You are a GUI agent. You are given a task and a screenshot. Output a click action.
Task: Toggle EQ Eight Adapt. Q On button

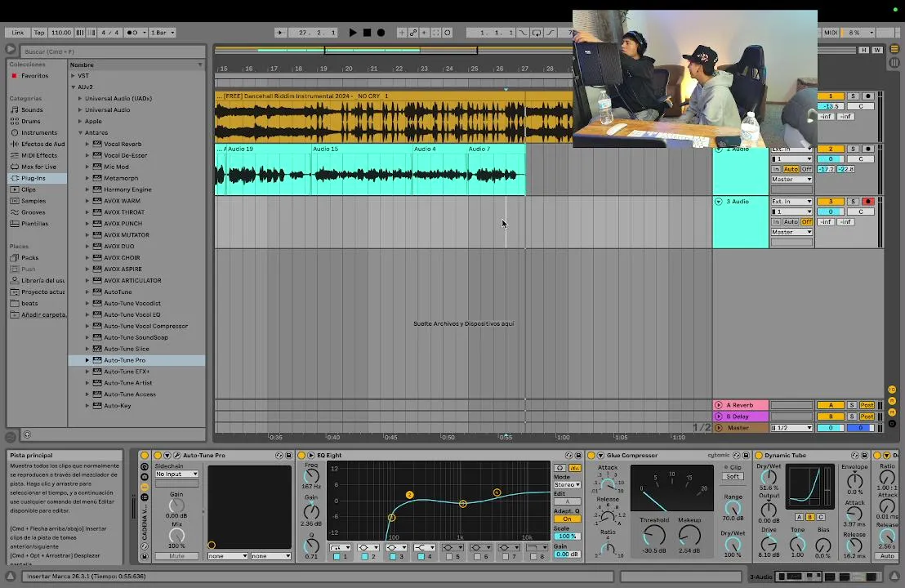pos(567,519)
